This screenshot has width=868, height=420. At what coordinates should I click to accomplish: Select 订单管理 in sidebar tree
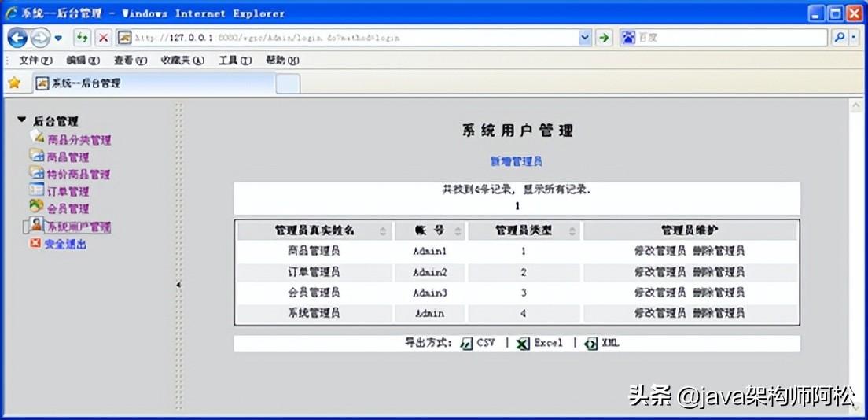[x=68, y=191]
